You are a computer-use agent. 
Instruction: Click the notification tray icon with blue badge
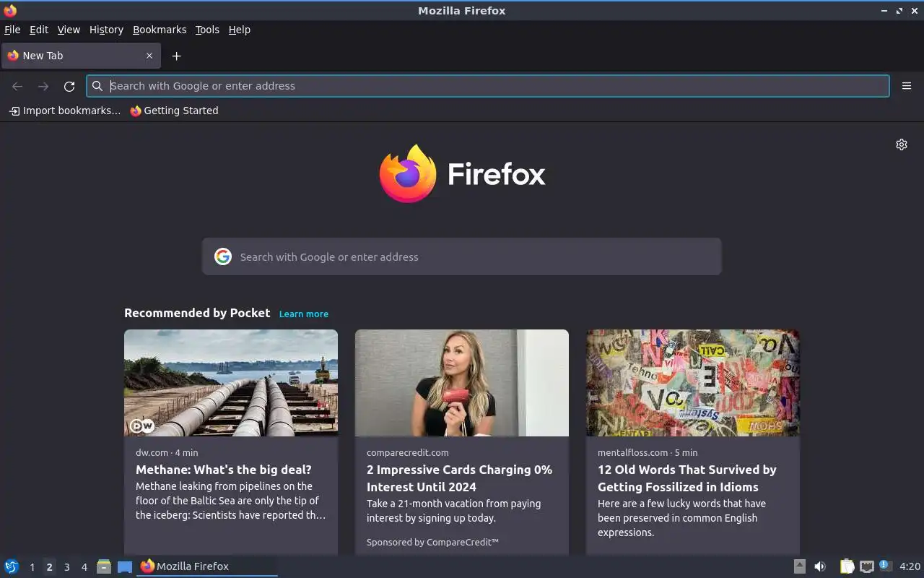[x=886, y=566]
